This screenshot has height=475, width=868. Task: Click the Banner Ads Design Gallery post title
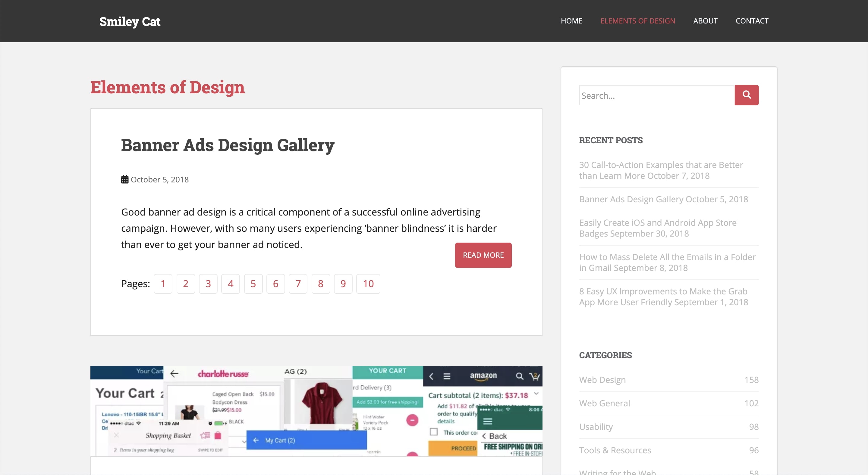click(x=228, y=144)
